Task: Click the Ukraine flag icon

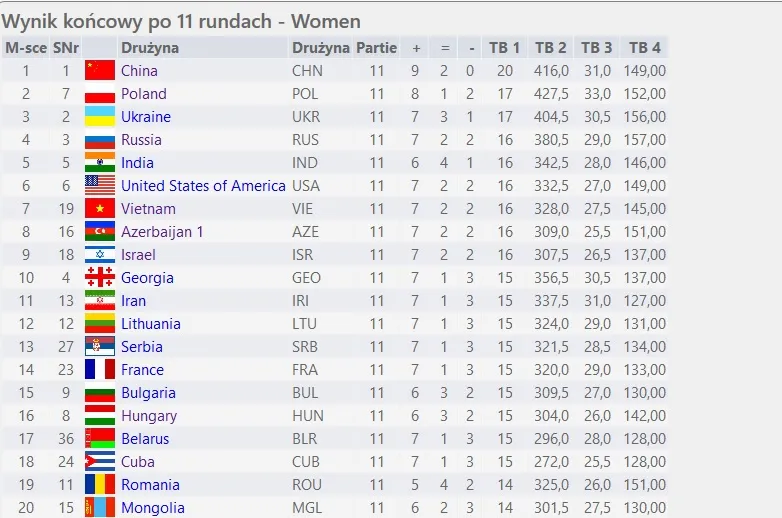Action: click(x=100, y=117)
